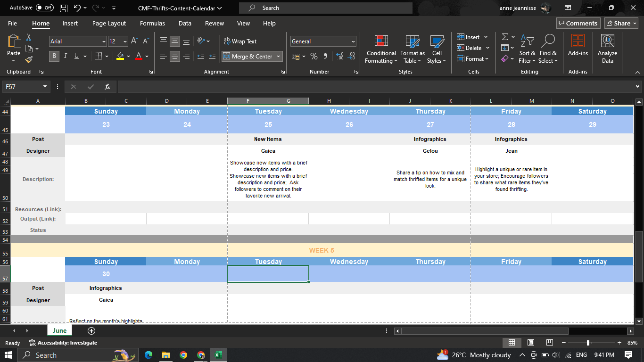This screenshot has width=644, height=362.
Task: Click the Paste clipboard icon
Action: coord(14,42)
